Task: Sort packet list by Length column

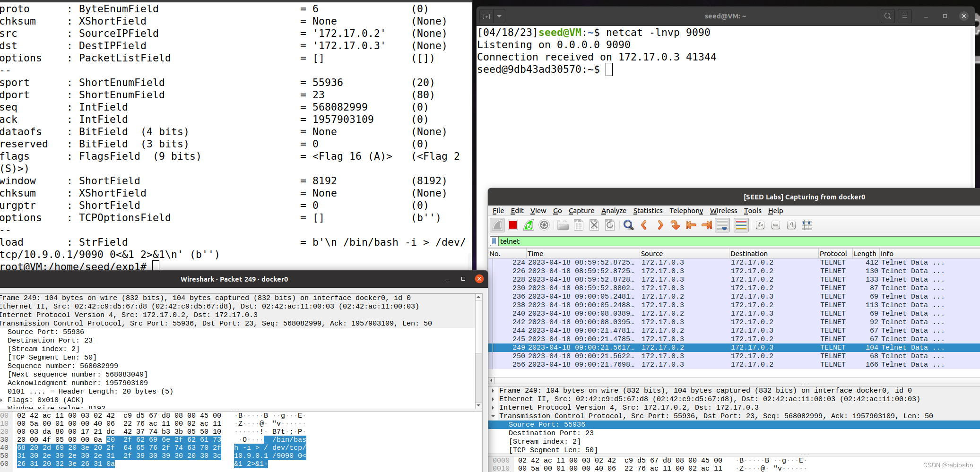Action: click(x=865, y=254)
